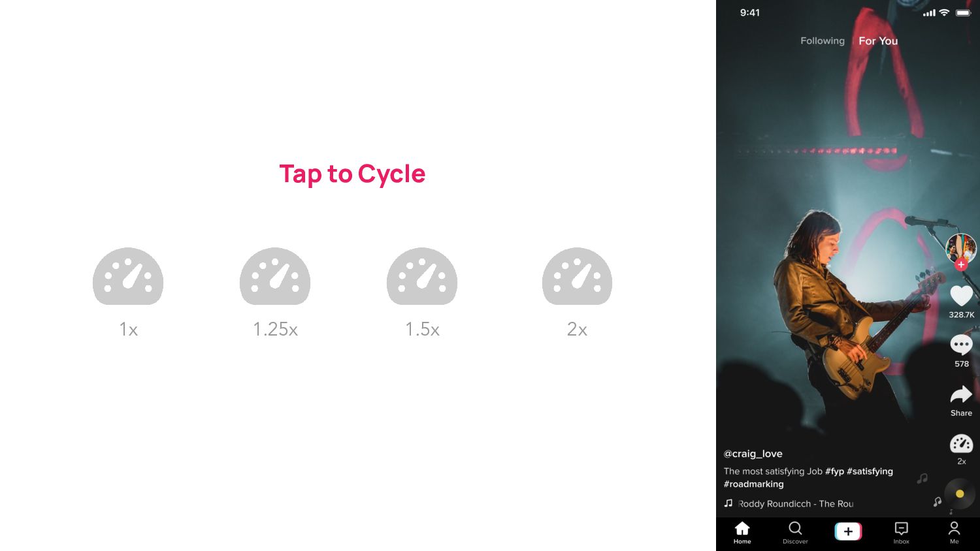Select the 1.25x speed gauge icon

tap(275, 276)
